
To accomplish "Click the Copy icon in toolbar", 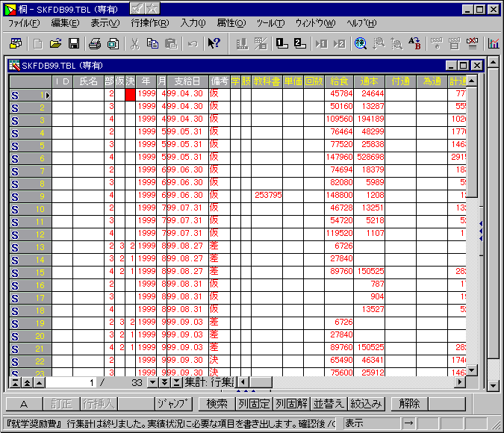I will [153, 43].
